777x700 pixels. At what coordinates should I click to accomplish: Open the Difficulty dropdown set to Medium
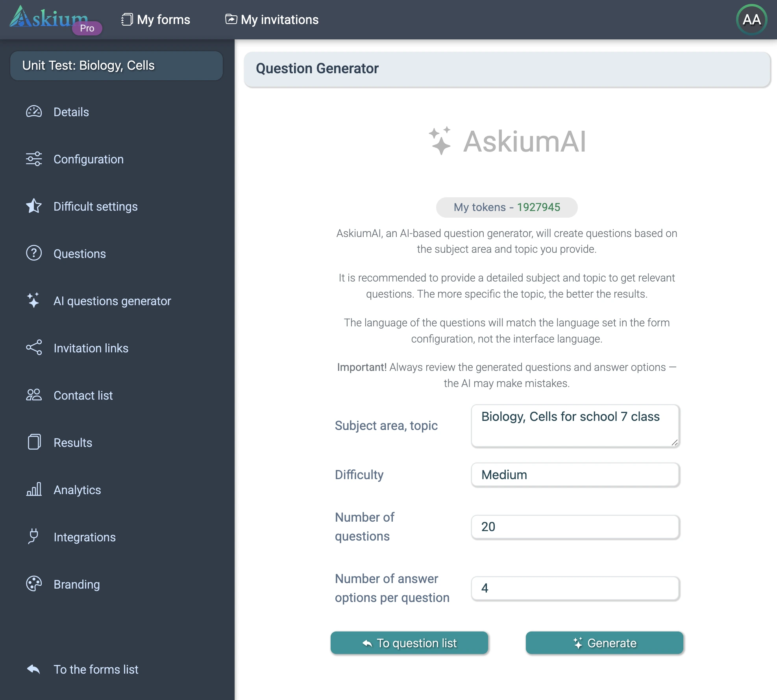[575, 475]
